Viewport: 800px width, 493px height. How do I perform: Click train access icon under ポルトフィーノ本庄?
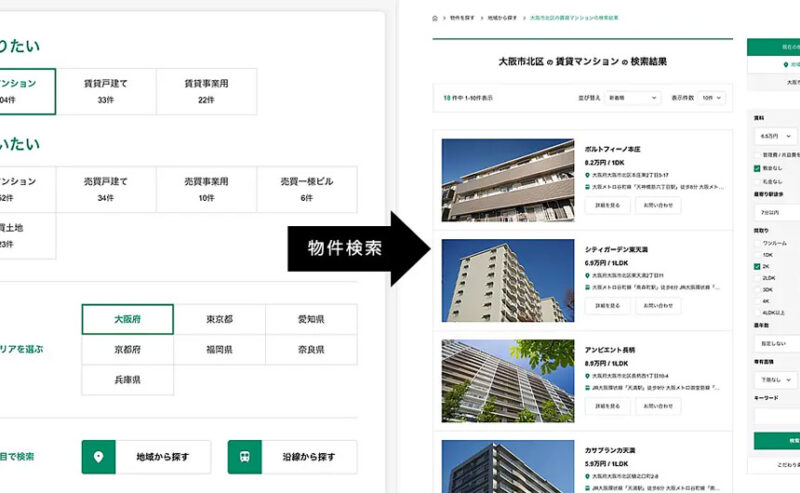588,186
